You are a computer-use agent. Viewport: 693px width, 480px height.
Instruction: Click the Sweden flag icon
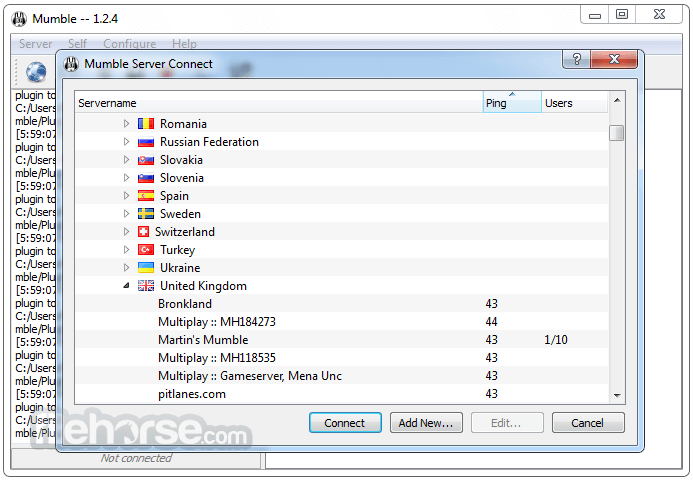[x=146, y=214]
